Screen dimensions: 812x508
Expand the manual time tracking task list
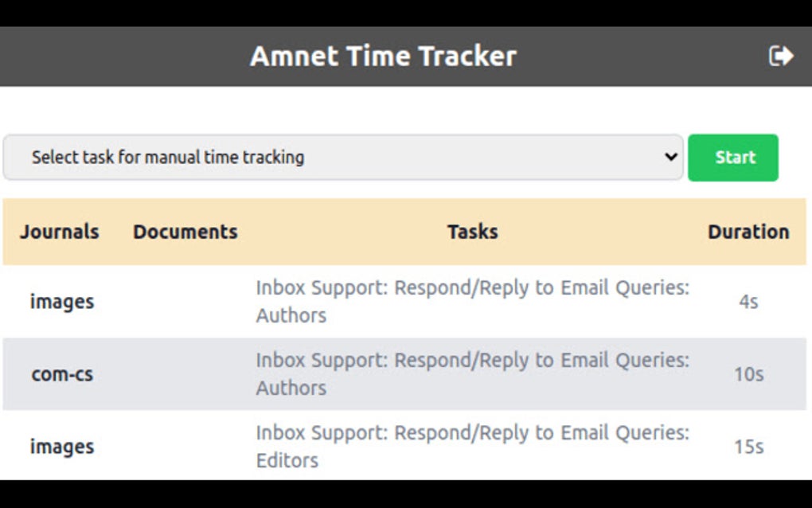(x=342, y=157)
